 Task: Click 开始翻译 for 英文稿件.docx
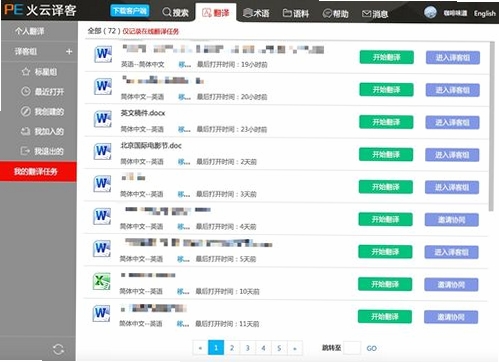pyautogui.click(x=386, y=122)
